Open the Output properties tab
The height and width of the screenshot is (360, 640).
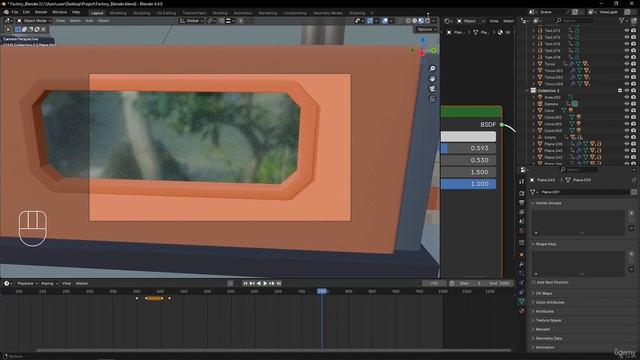[x=522, y=202]
